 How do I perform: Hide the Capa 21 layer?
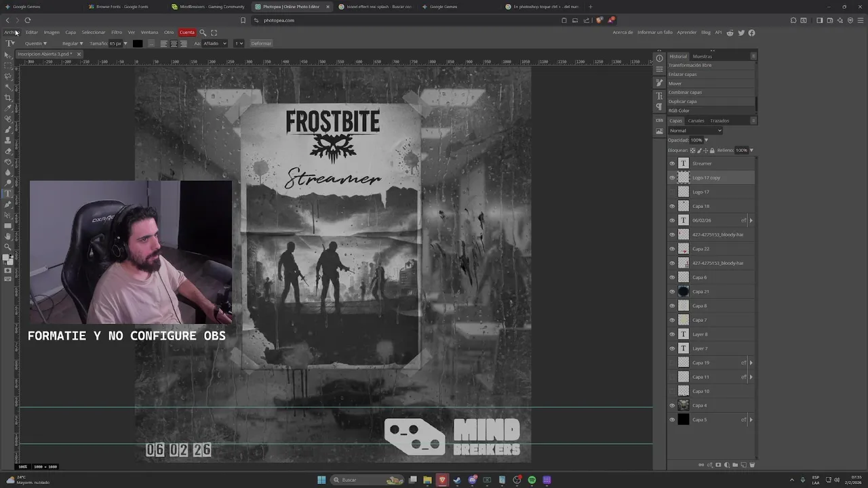tap(672, 291)
